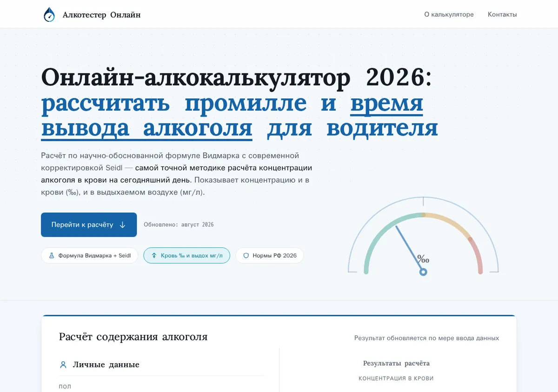The width and height of the screenshot is (558, 392).
Task: Click the shield icon in Нормы РФ 2026 chip
Action: [246, 255]
